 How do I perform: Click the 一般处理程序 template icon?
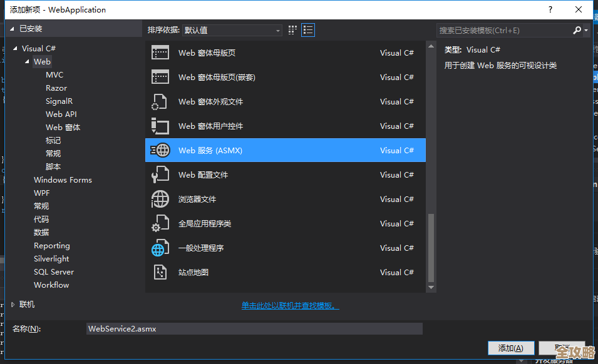click(x=160, y=248)
